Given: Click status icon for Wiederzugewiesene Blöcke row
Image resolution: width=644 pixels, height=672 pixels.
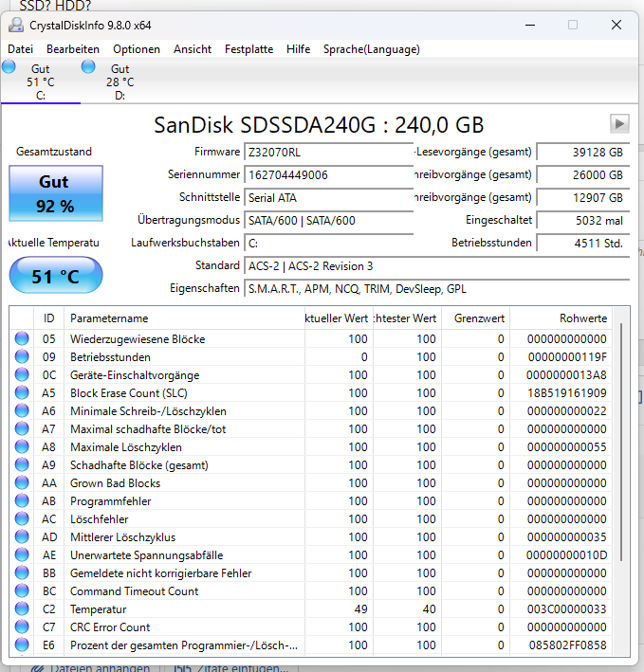Looking at the screenshot, I should 22,338.
